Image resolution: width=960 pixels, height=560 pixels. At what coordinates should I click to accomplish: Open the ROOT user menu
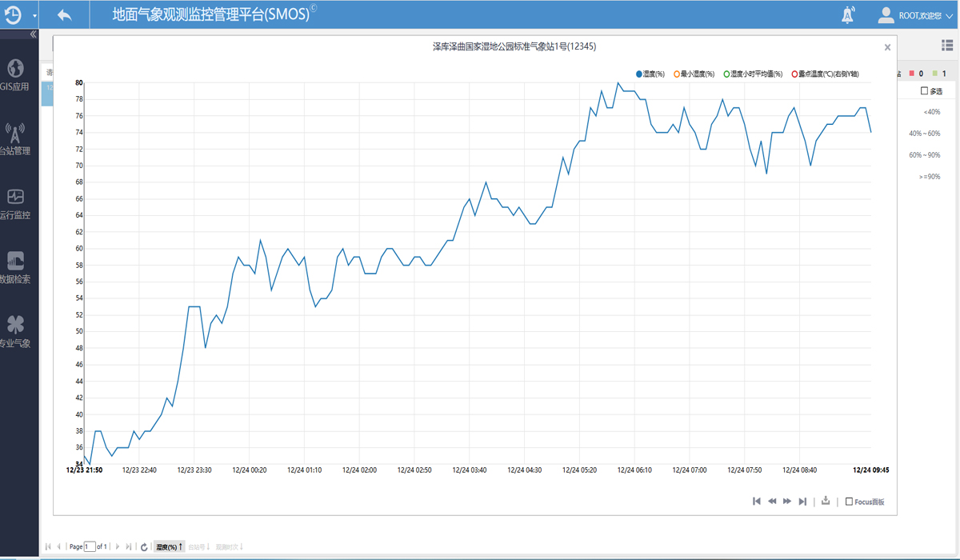(x=909, y=15)
